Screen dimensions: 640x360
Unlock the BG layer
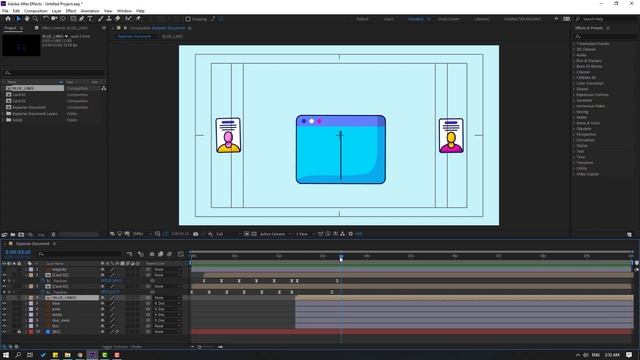click(19, 332)
